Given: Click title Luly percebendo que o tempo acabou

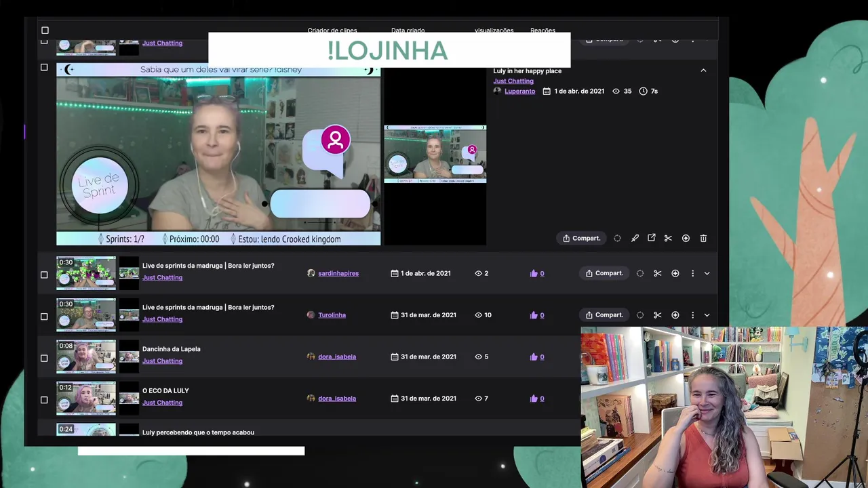Looking at the screenshot, I should (198, 432).
